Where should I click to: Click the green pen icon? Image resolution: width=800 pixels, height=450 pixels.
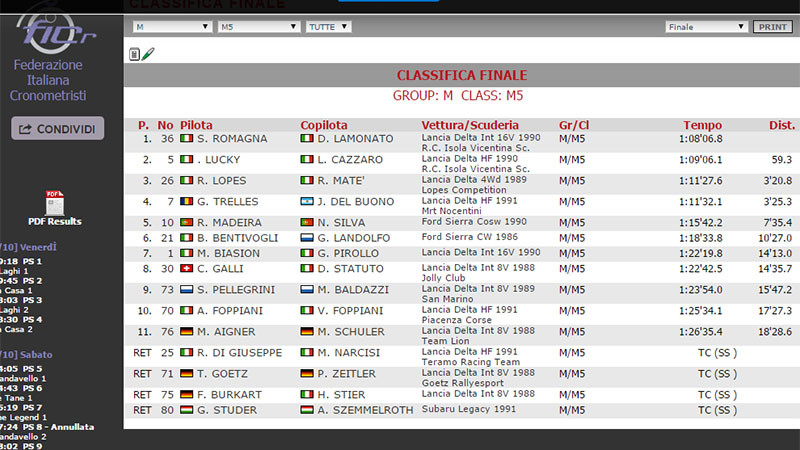click(148, 54)
